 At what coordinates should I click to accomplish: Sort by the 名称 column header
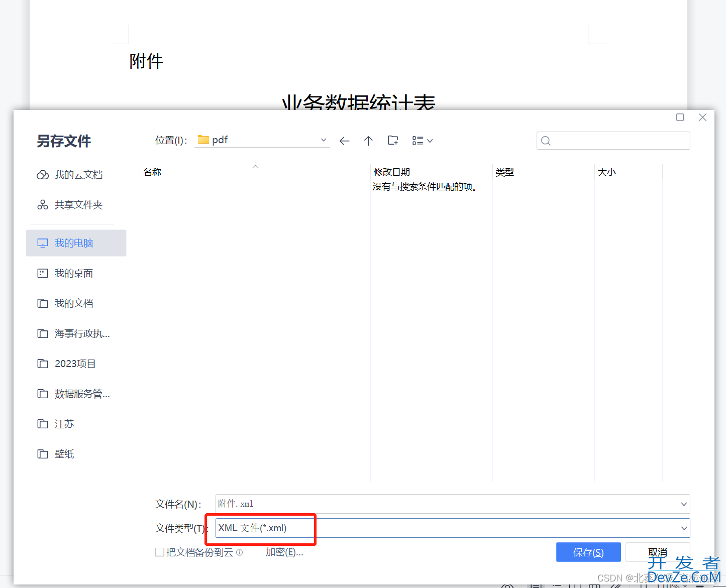(152, 172)
